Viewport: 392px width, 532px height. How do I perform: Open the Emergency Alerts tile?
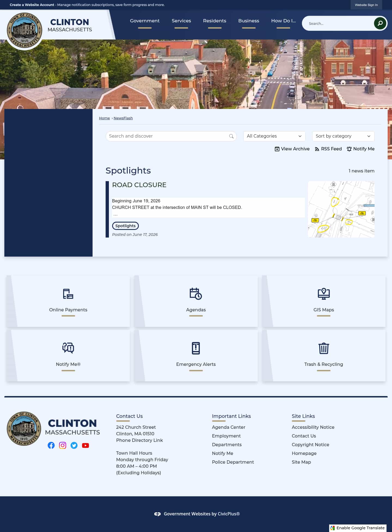coord(196,355)
